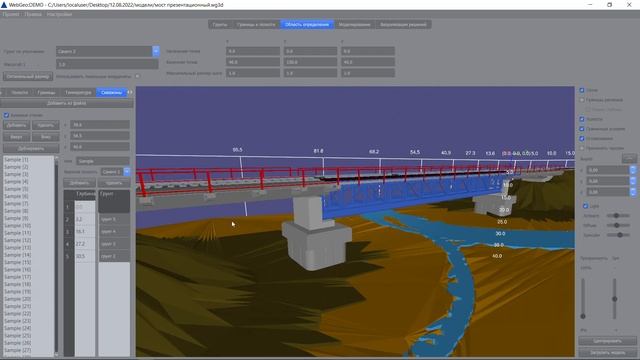Expand the default soil dropdown arrow at top
Screen dimensions: 640x360
coord(156,51)
